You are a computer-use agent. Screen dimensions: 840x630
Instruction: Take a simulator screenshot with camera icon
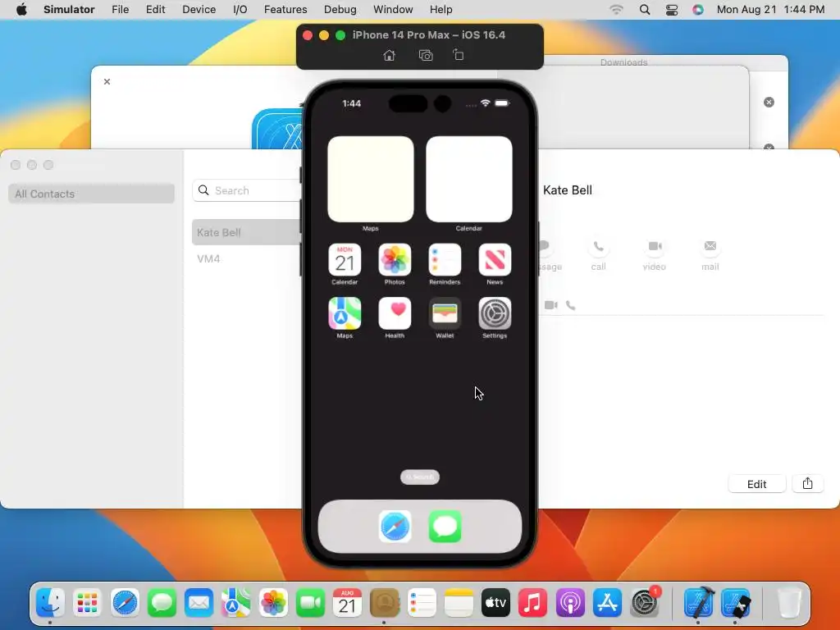pyautogui.click(x=426, y=55)
